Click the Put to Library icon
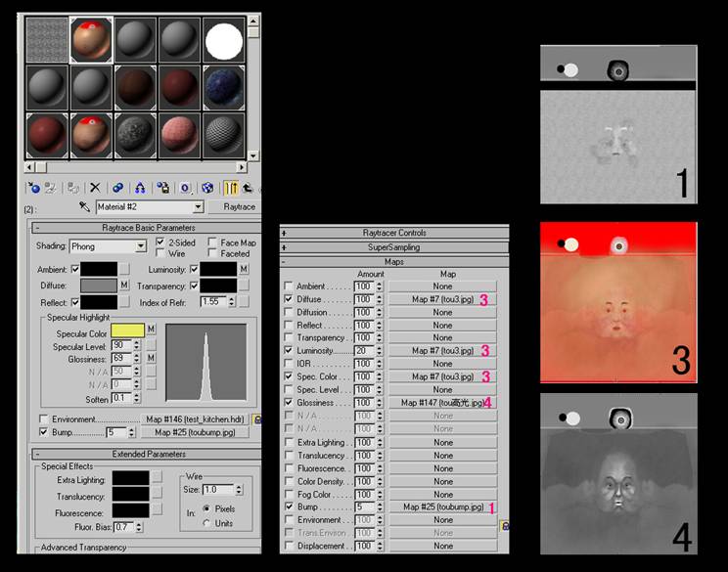This screenshot has width=728, height=572. (x=162, y=187)
